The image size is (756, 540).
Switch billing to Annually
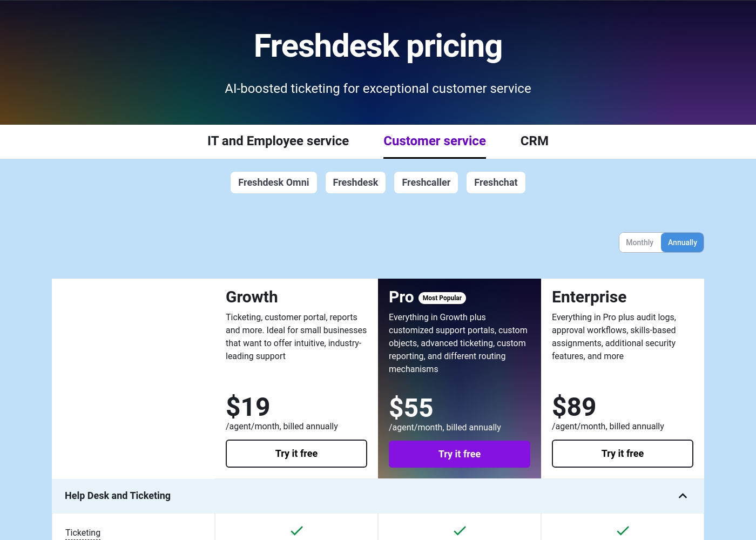click(683, 242)
